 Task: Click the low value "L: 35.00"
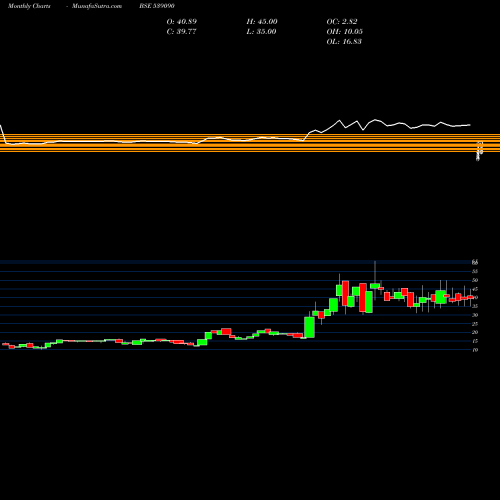coord(261,32)
